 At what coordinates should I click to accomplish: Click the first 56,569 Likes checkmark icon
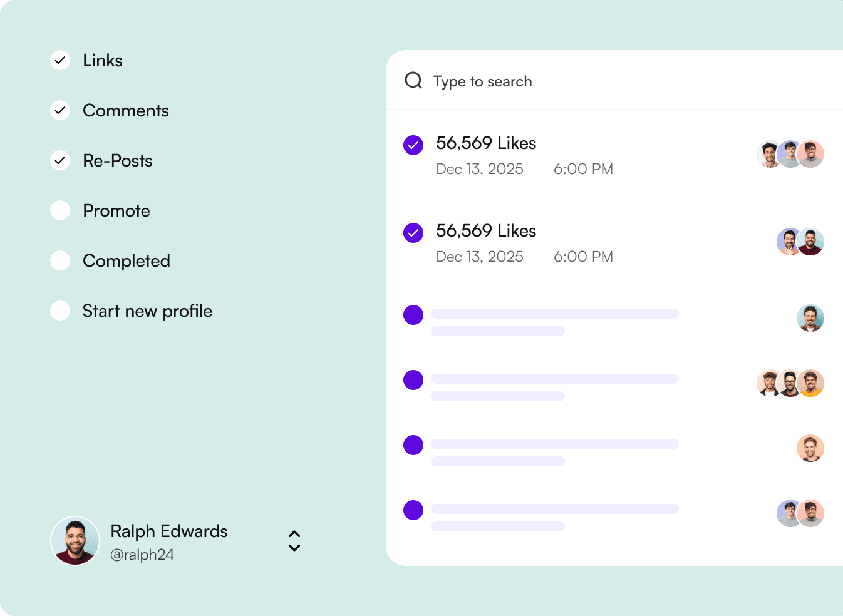pos(413,145)
